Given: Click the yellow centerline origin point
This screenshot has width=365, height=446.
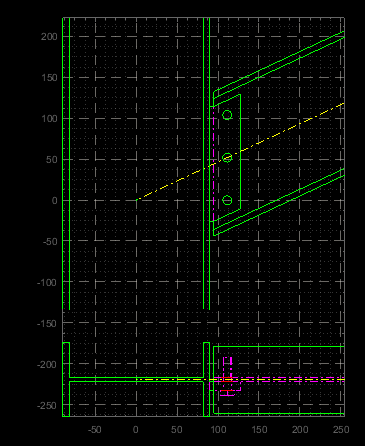Looking at the screenshot, I should 137,200.
